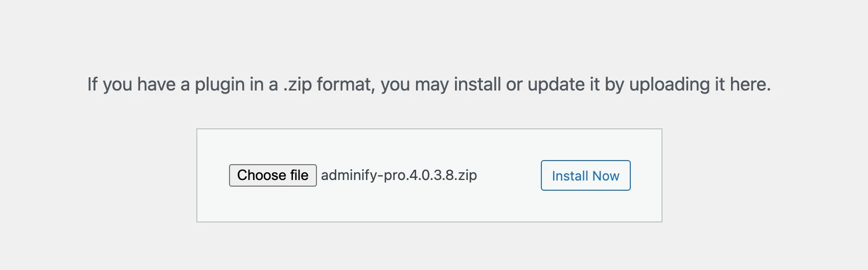Image resolution: width=868 pixels, height=270 pixels.
Task: Click empty space between filename and Install Now
Action: (509, 175)
